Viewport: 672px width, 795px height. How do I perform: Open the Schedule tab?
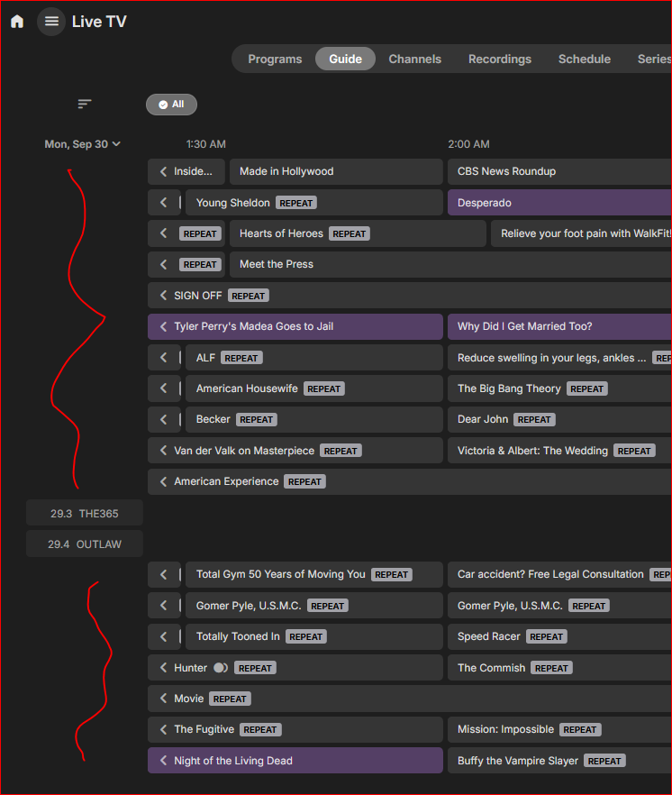[585, 59]
